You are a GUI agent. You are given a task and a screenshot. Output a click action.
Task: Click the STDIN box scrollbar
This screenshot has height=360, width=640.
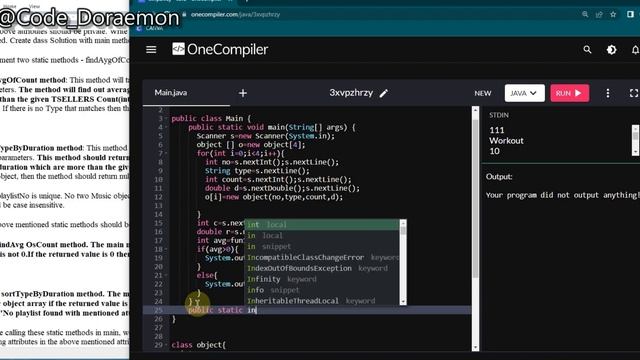(x=635, y=140)
